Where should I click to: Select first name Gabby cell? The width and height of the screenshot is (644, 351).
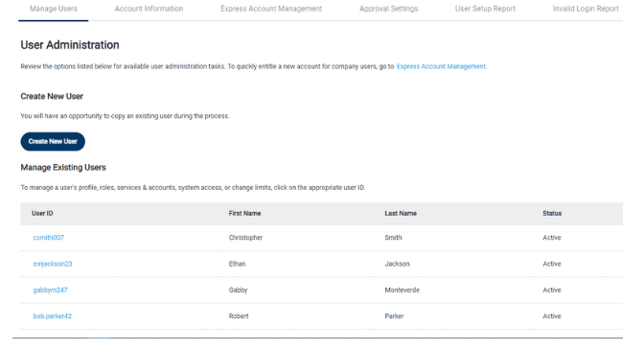(238, 290)
